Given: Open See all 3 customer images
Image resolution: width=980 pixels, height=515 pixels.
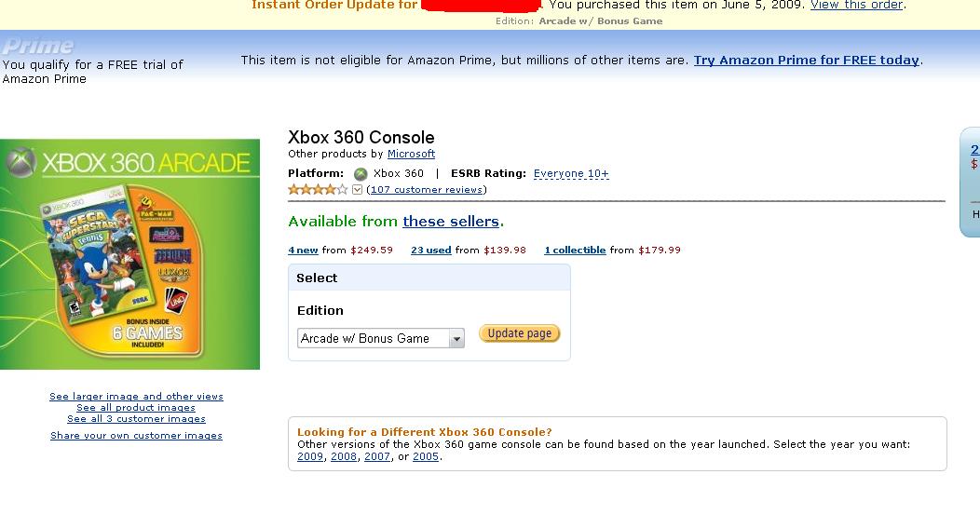Looking at the screenshot, I should tap(136, 418).
